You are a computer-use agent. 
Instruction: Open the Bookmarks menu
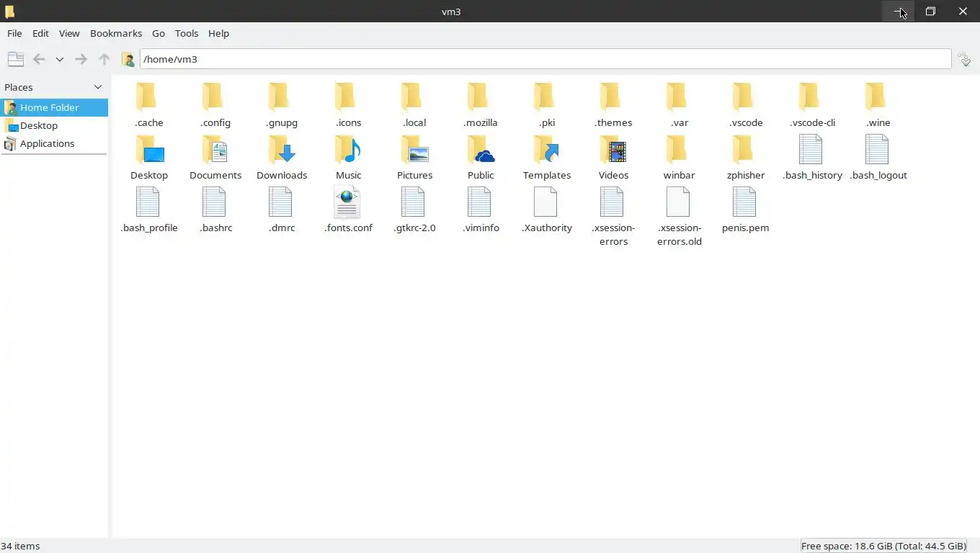116,33
